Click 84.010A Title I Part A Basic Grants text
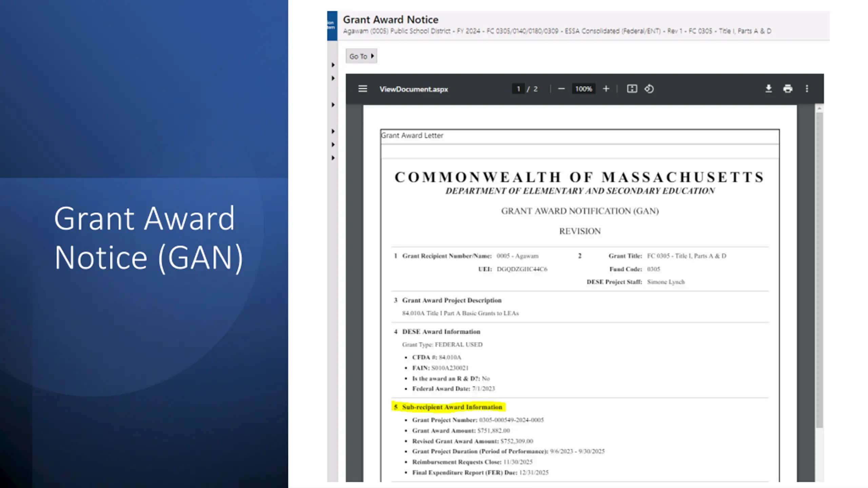The width and height of the screenshot is (868, 488). pos(460,313)
